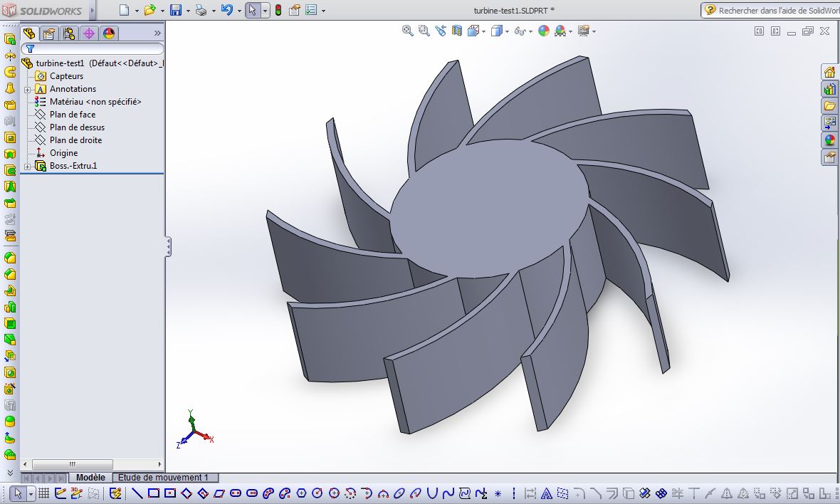The image size is (840, 504).
Task: Select the Point sketch tool
Action: point(498,494)
